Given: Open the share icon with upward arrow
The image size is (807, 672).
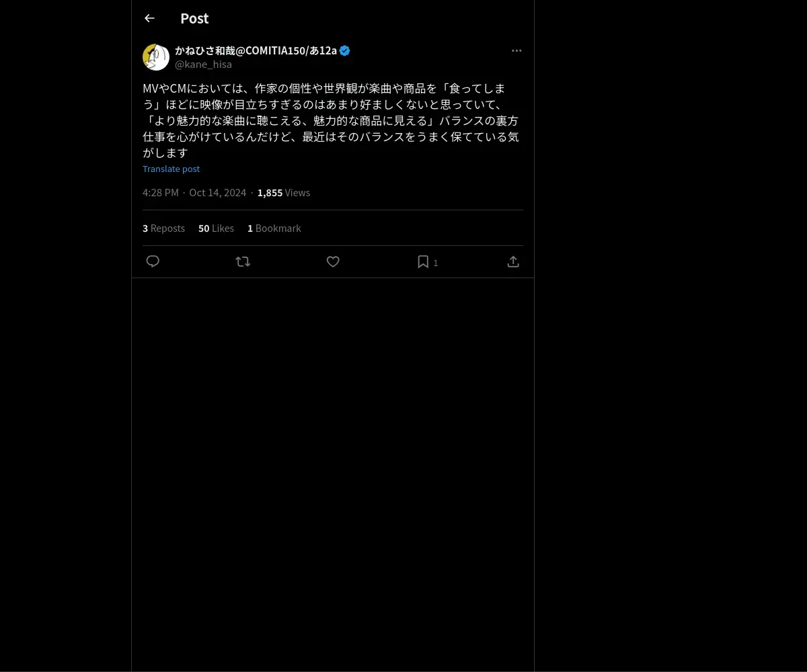Looking at the screenshot, I should click(x=513, y=261).
